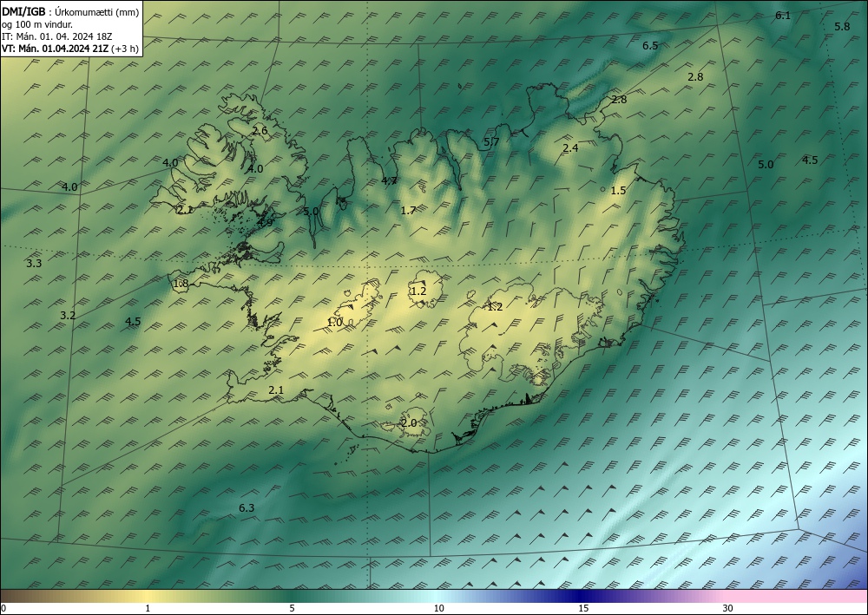Click the 1.0 value on Langjökull glacier

click(335, 322)
